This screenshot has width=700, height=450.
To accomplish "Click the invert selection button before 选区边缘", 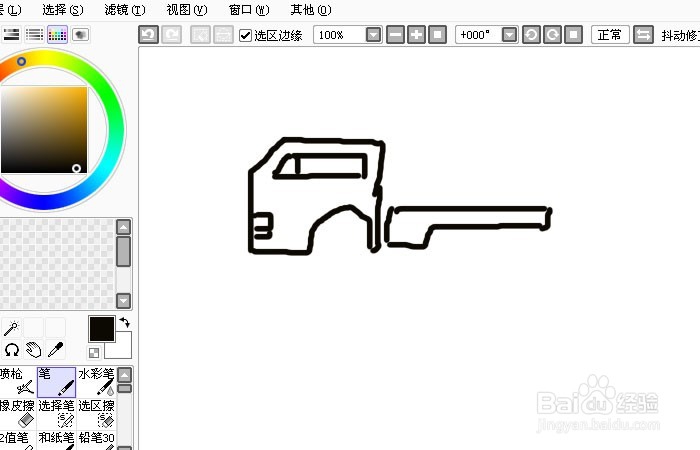I will tap(224, 35).
